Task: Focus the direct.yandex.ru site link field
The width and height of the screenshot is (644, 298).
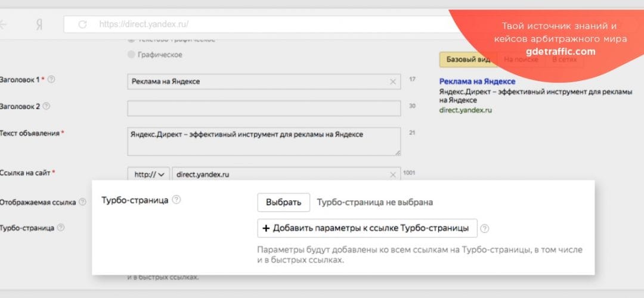Action: tap(286, 175)
